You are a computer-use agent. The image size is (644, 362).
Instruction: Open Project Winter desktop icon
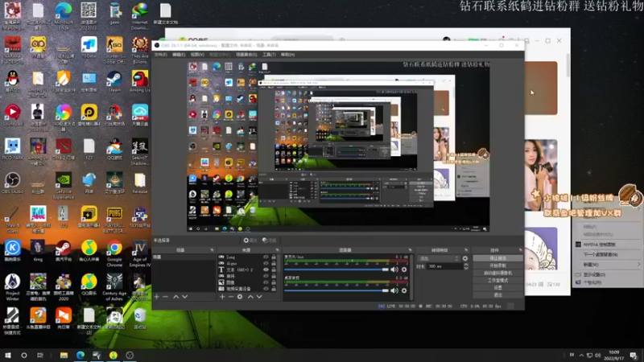tap(13, 287)
